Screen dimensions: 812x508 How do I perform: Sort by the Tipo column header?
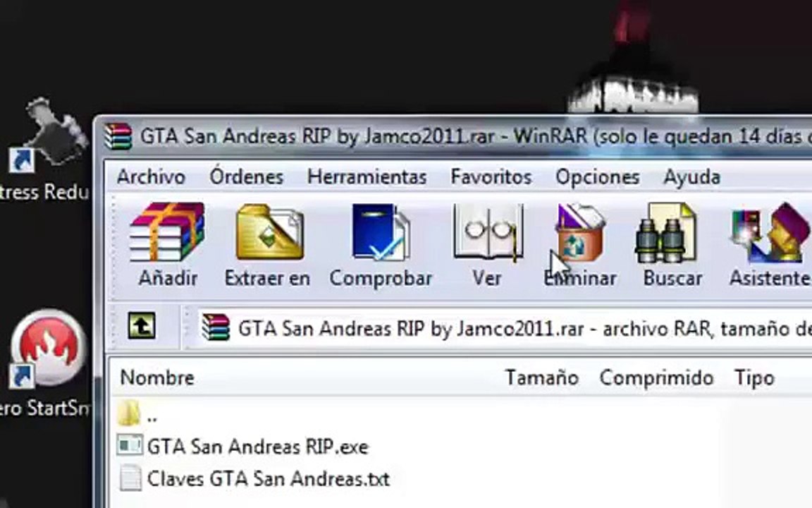click(x=754, y=378)
